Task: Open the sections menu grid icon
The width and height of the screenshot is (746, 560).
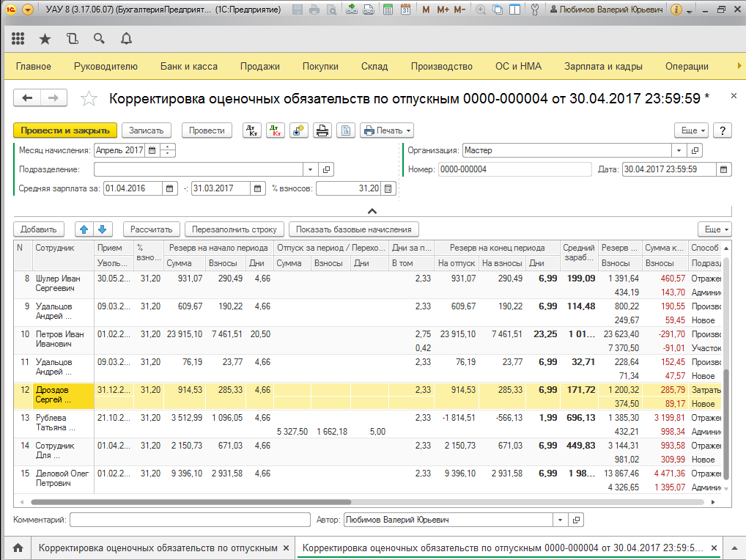Action: point(18,39)
